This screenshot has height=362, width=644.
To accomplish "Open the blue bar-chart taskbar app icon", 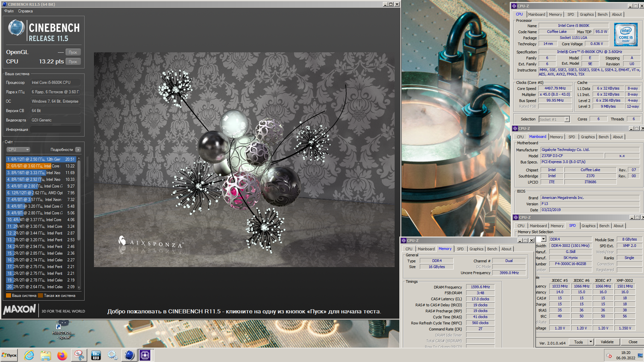I will coord(96,355).
